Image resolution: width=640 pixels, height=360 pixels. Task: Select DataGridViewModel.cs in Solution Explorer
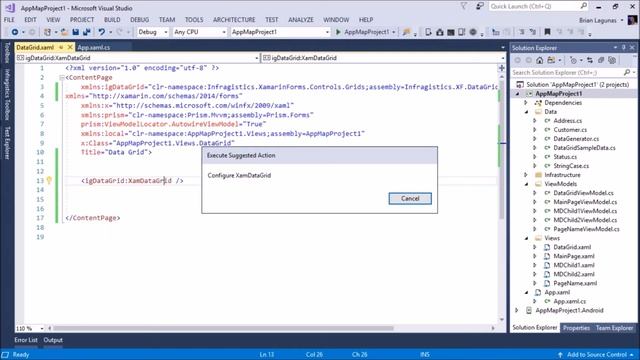[583, 193]
